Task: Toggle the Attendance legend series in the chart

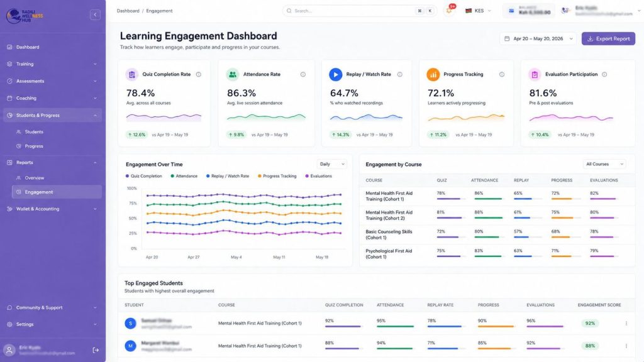Action: pos(184,176)
